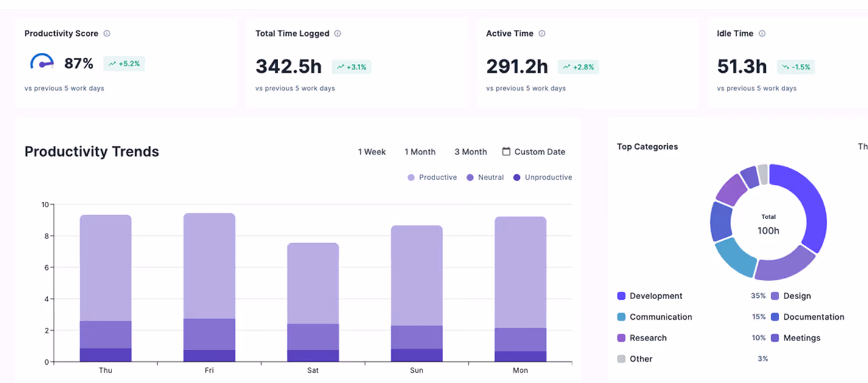Click the 3% category value
The width and height of the screenshot is (868, 383).
pyautogui.click(x=763, y=359)
